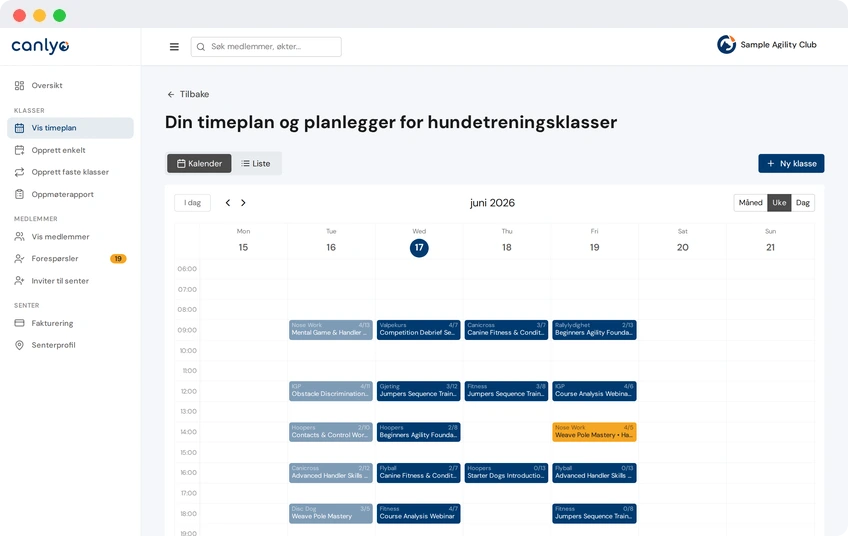Click the Opprett enkelt icon
The height and width of the screenshot is (536, 848).
(19, 150)
